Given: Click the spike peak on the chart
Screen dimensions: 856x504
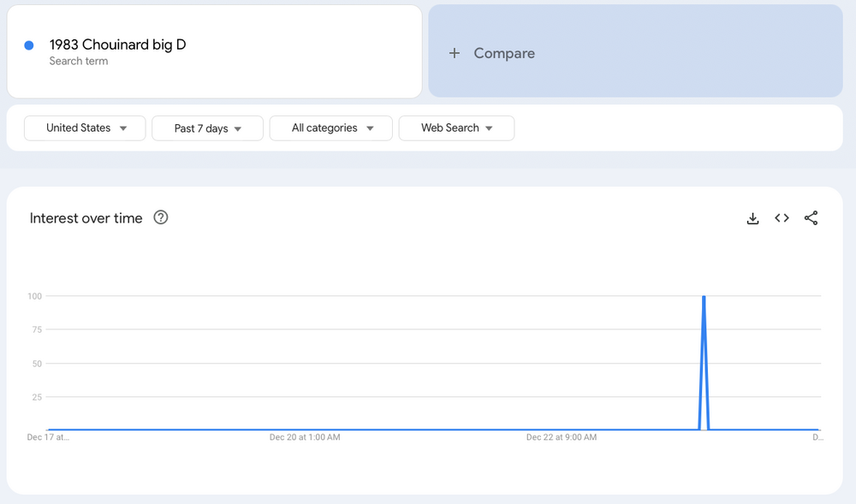Looking at the screenshot, I should point(704,297).
